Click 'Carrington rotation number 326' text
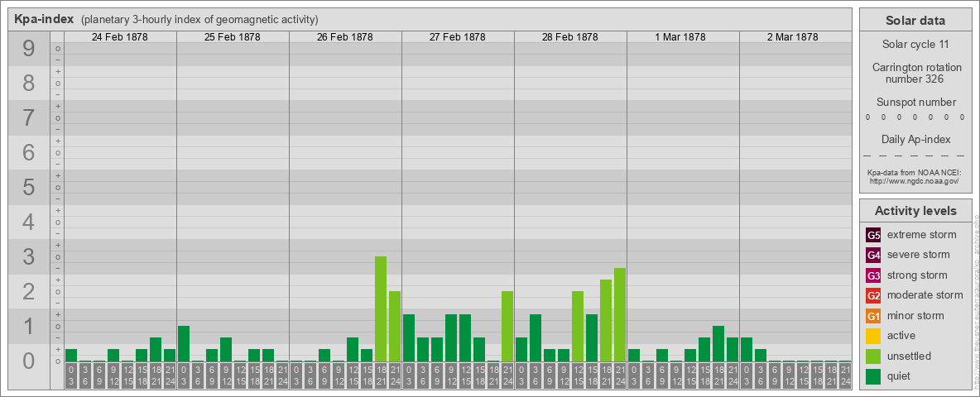The image size is (980, 397). tap(915, 73)
